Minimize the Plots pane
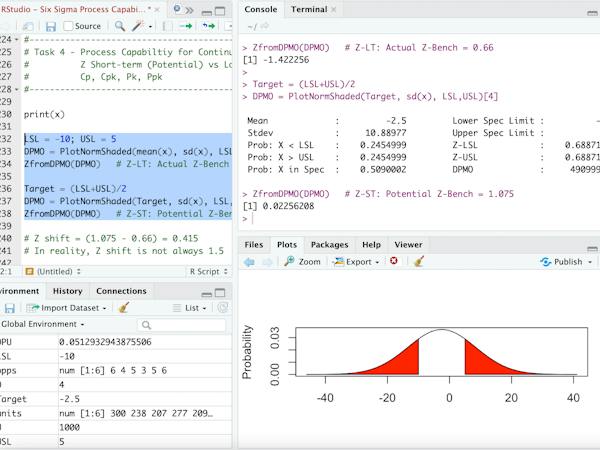 592,249
